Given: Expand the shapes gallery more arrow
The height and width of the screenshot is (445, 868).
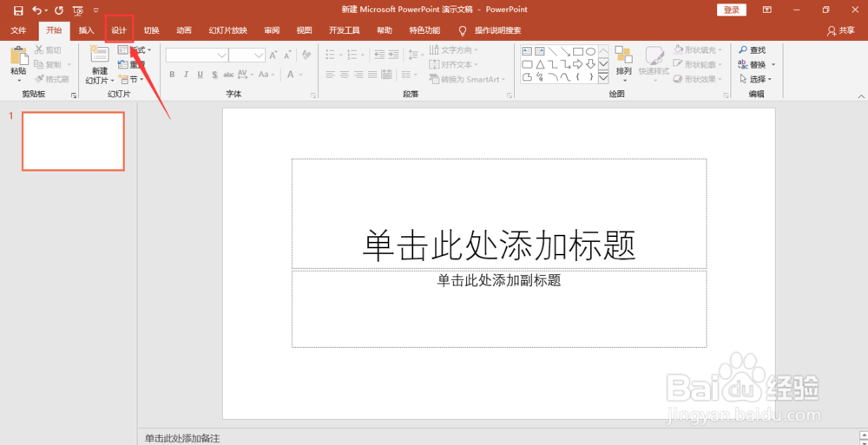Looking at the screenshot, I should 603,77.
